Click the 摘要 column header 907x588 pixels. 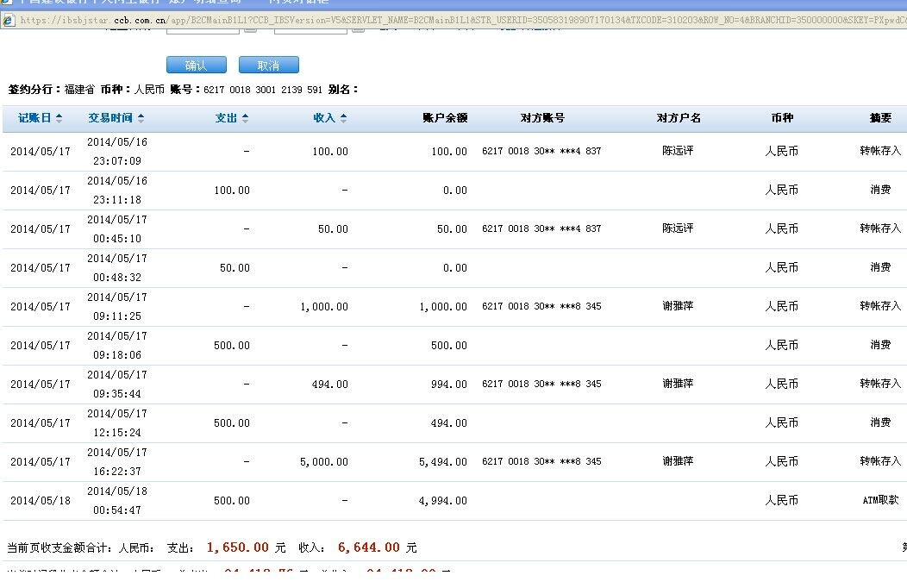pos(880,118)
